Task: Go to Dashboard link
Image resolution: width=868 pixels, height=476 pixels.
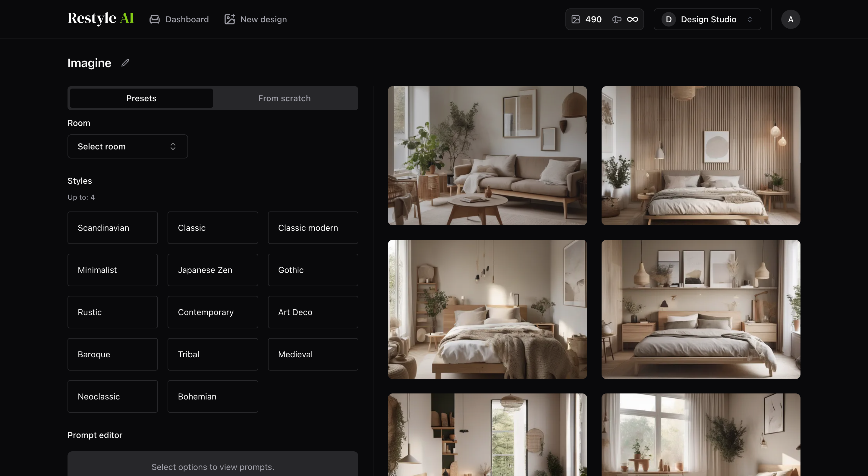Action: tap(187, 19)
